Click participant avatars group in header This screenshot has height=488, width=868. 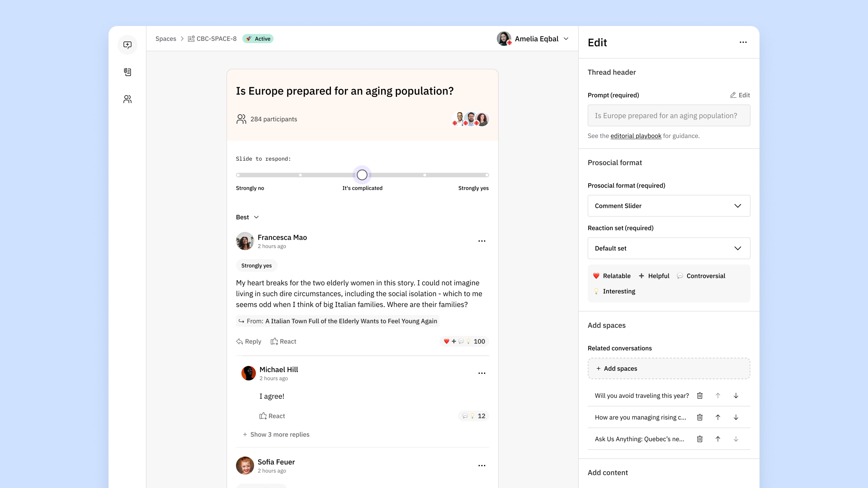pyautogui.click(x=470, y=119)
